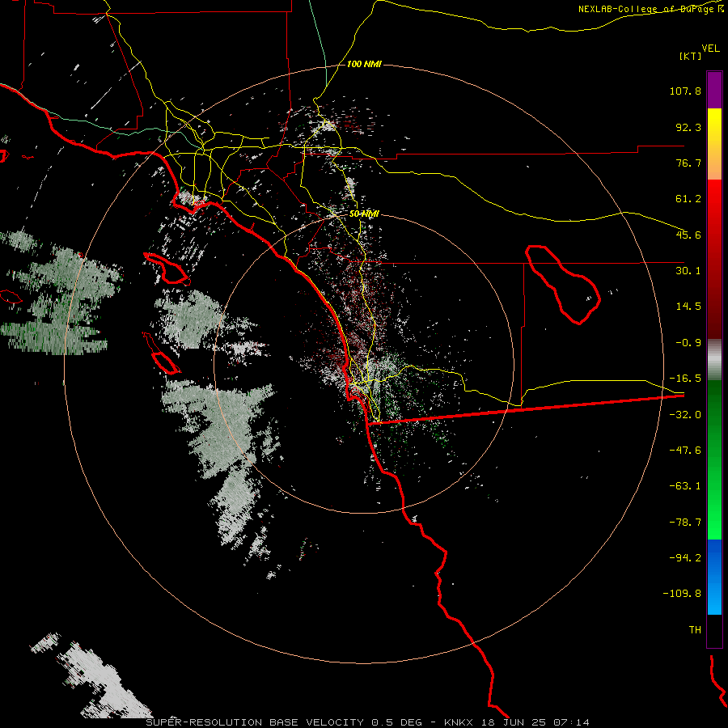Select the -16.5 legend value
This screenshot has width=728, height=728.
(685, 379)
